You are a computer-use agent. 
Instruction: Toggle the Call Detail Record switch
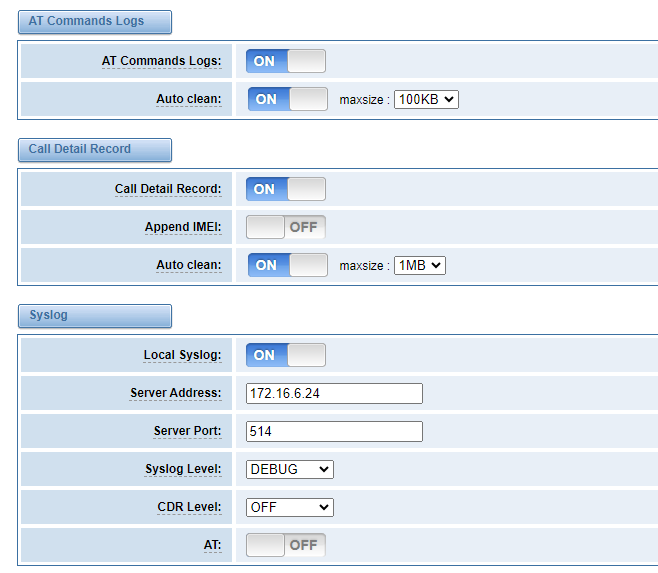pos(286,189)
